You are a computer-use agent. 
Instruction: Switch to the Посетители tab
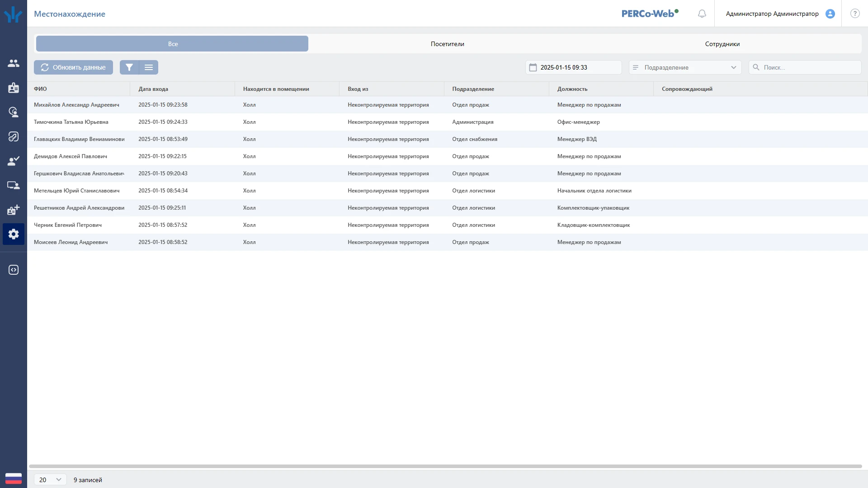pyautogui.click(x=447, y=44)
